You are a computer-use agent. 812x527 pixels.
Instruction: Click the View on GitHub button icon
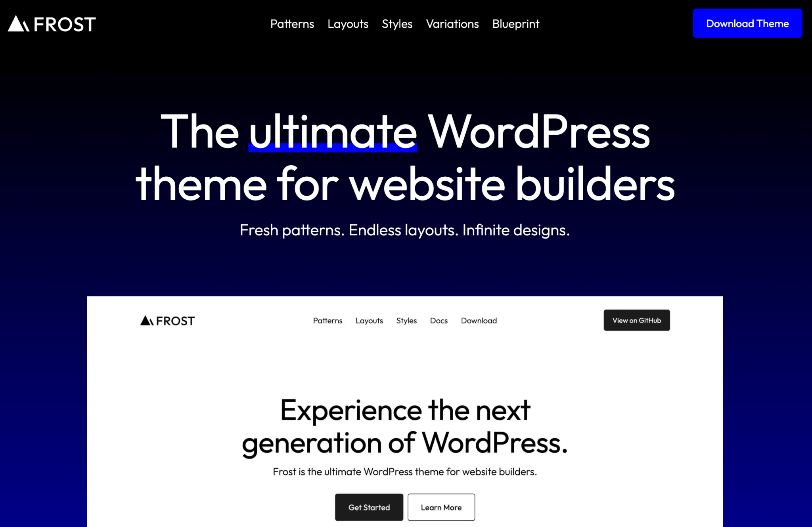636,320
